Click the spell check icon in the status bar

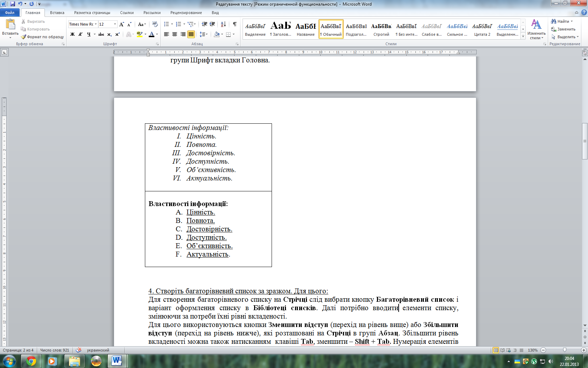coord(78,350)
